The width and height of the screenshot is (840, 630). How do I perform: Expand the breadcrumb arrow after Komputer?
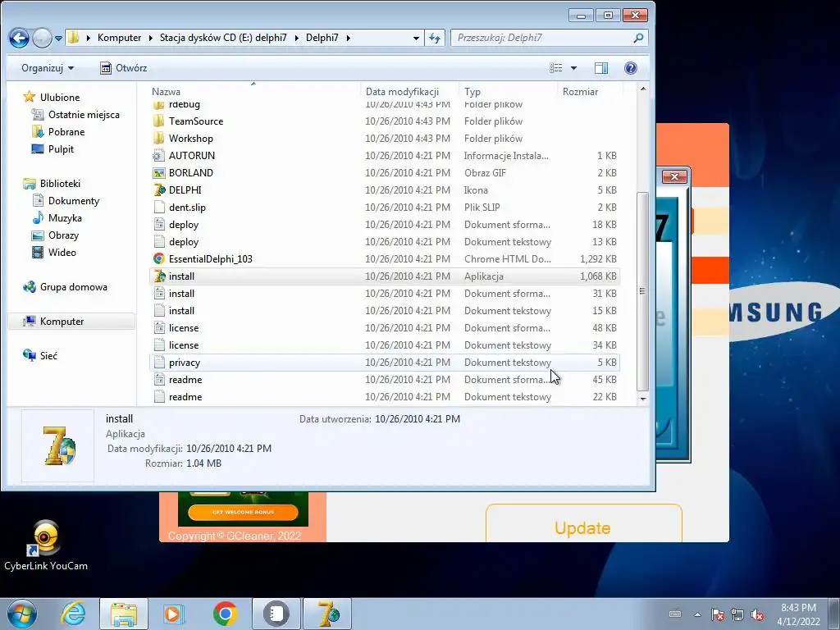point(150,38)
